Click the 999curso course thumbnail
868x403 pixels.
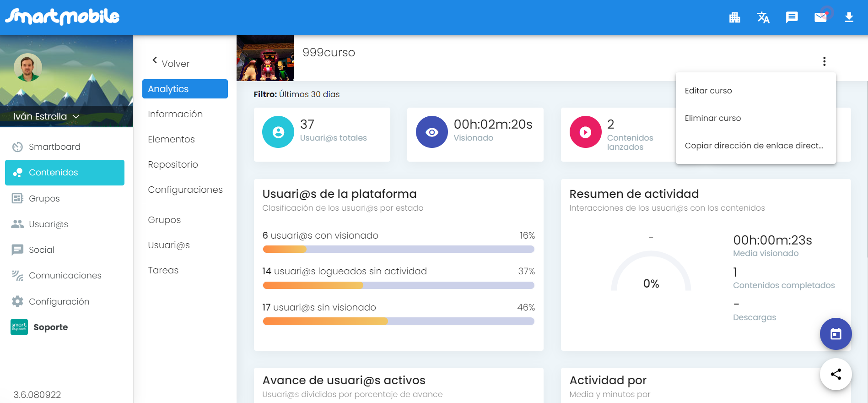click(x=265, y=58)
